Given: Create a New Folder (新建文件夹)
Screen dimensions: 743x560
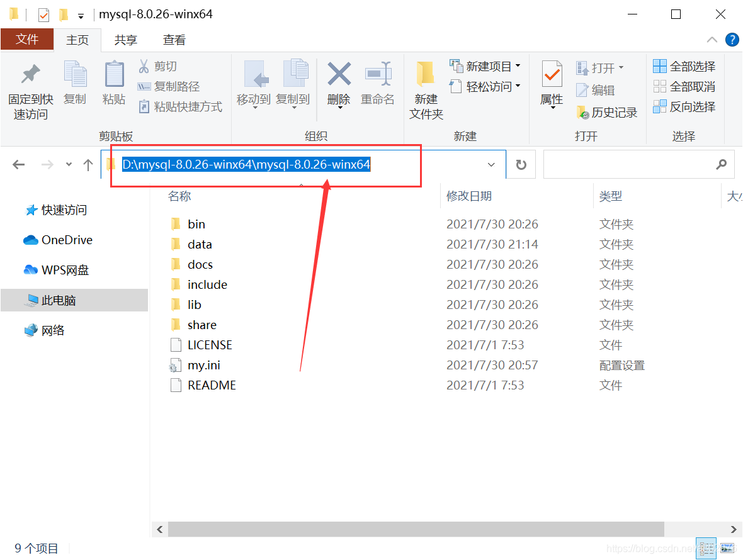Looking at the screenshot, I should coord(426,90).
